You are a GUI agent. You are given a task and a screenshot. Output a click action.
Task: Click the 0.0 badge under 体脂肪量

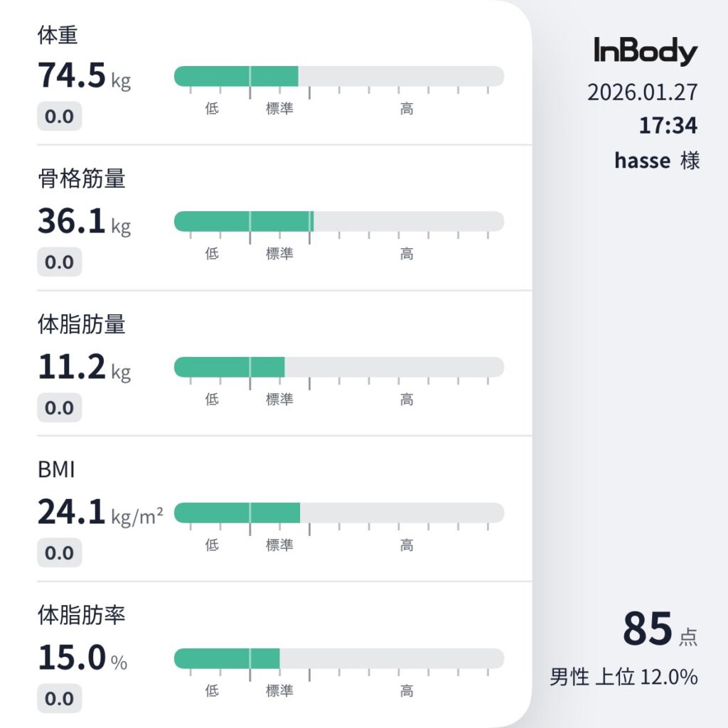click(59, 408)
